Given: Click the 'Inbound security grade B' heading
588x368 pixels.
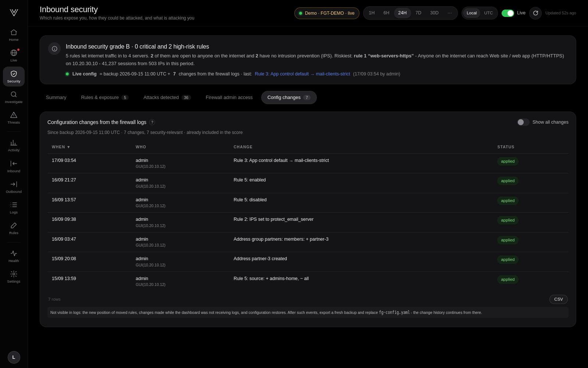Looking at the screenshot, I should click(137, 47).
